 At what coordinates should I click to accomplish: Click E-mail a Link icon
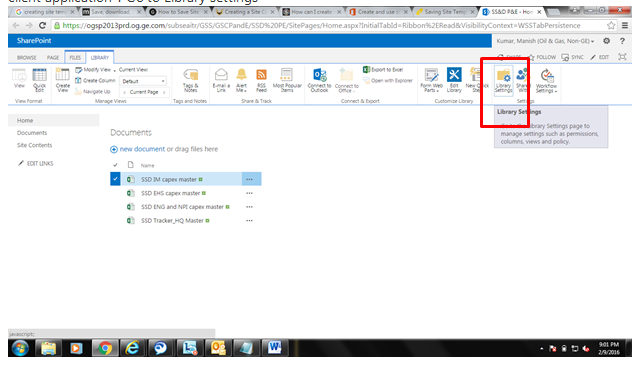click(x=221, y=80)
